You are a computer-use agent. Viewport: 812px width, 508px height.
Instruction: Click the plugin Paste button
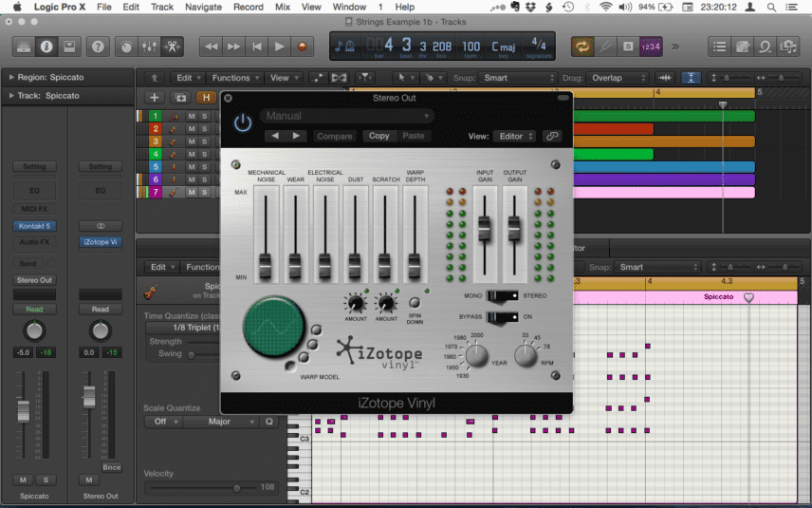(x=414, y=136)
